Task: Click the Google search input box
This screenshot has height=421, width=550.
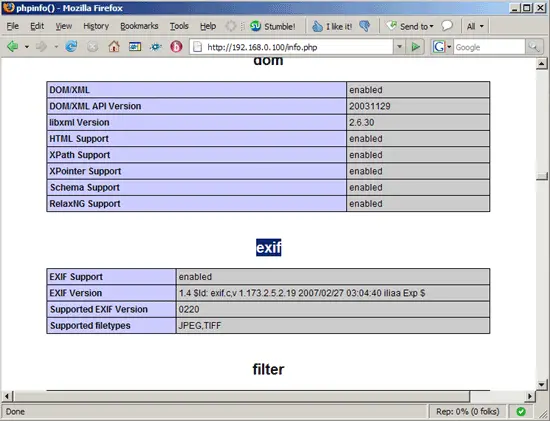Action: [489, 47]
